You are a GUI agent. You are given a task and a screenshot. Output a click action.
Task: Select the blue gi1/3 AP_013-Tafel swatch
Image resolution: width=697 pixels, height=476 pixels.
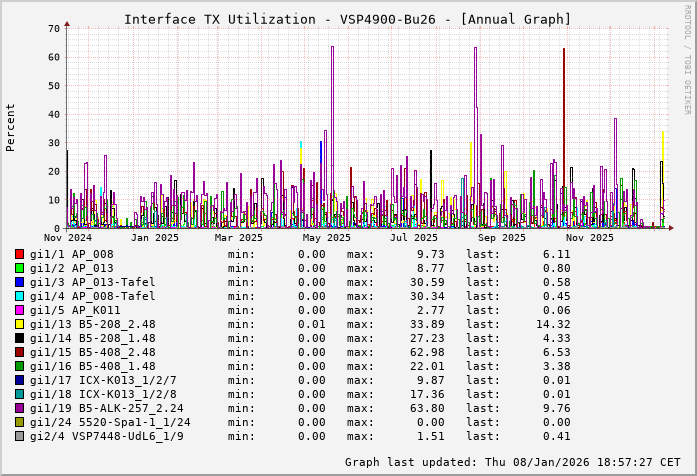(19, 282)
